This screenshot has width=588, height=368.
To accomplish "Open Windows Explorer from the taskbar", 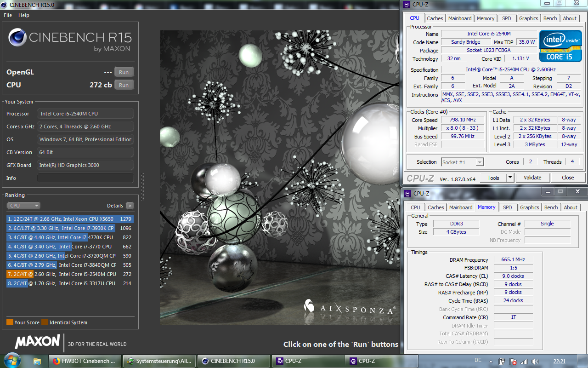I will (37, 361).
